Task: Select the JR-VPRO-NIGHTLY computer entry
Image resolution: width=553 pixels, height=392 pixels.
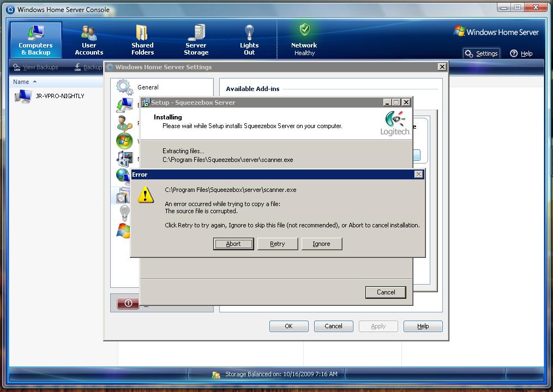Action: pyautogui.click(x=59, y=96)
